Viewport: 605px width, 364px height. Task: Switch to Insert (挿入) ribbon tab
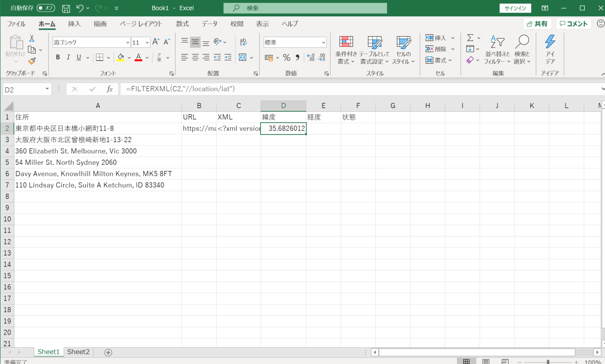click(74, 24)
